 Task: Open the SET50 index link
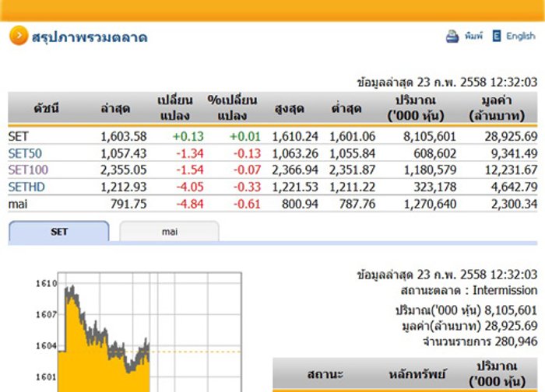pyautogui.click(x=25, y=153)
